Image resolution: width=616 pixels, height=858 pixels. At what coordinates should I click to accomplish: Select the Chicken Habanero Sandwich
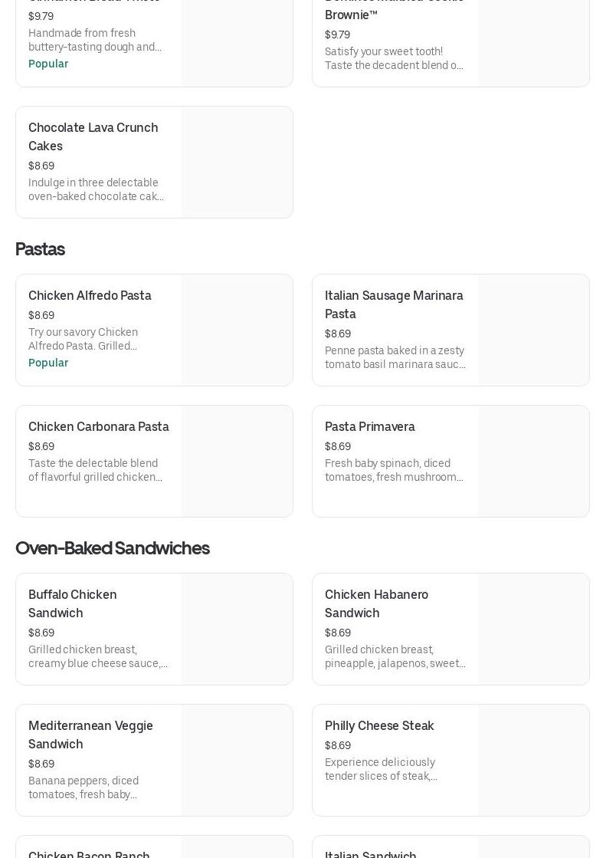pyautogui.click(x=376, y=603)
